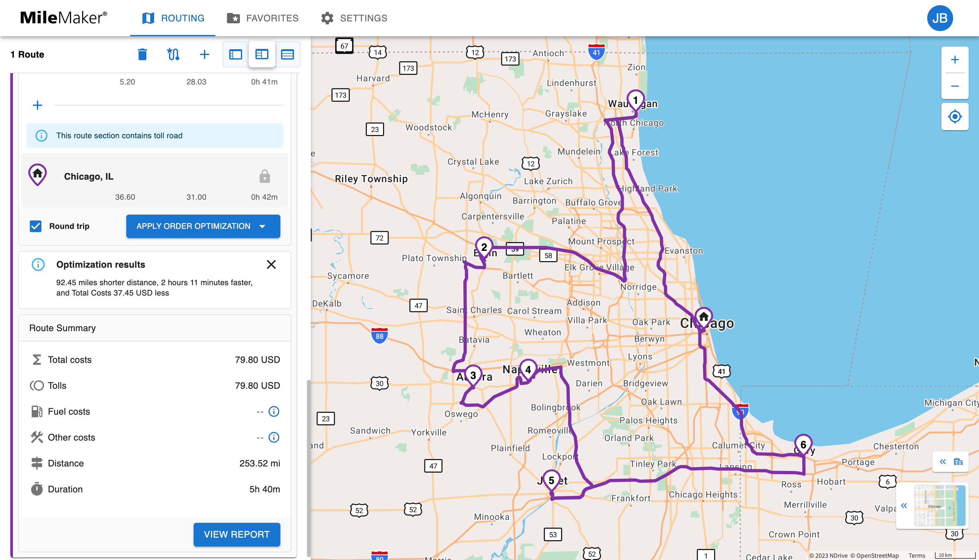Toggle the lock on the Chicago, IL stop
Image resolution: width=979 pixels, height=560 pixels.
pyautogui.click(x=264, y=176)
